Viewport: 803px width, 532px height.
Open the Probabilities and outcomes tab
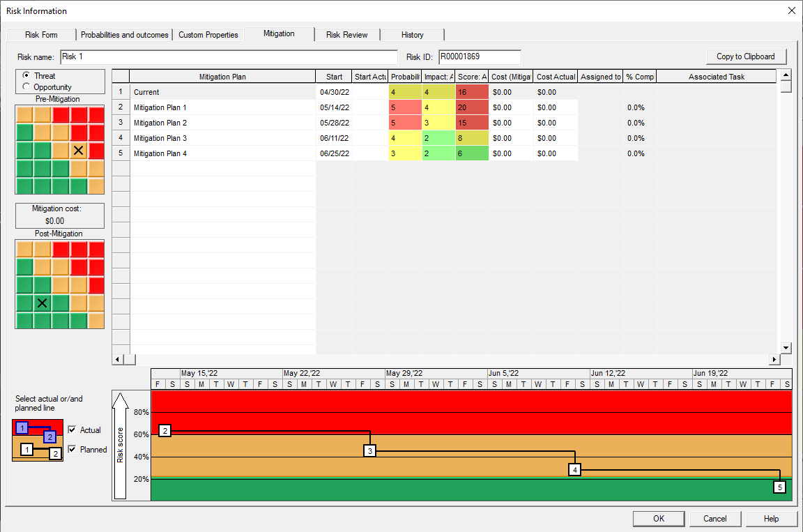click(x=125, y=35)
